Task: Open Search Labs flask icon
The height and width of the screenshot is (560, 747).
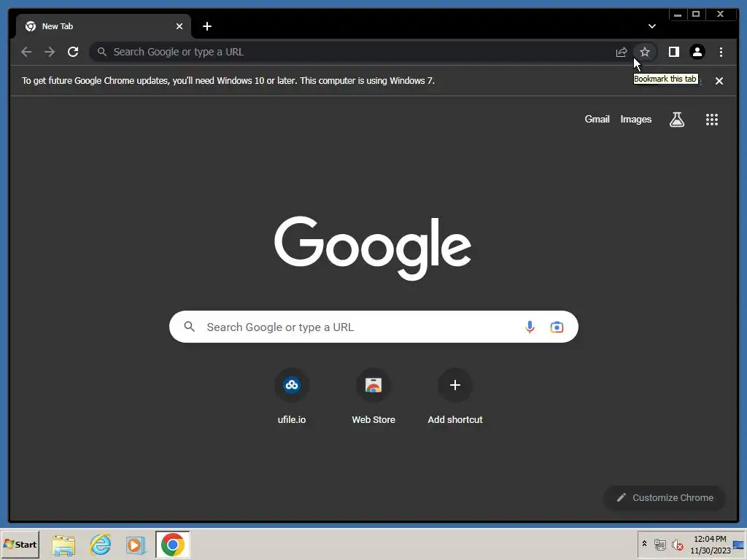Action: (x=677, y=120)
